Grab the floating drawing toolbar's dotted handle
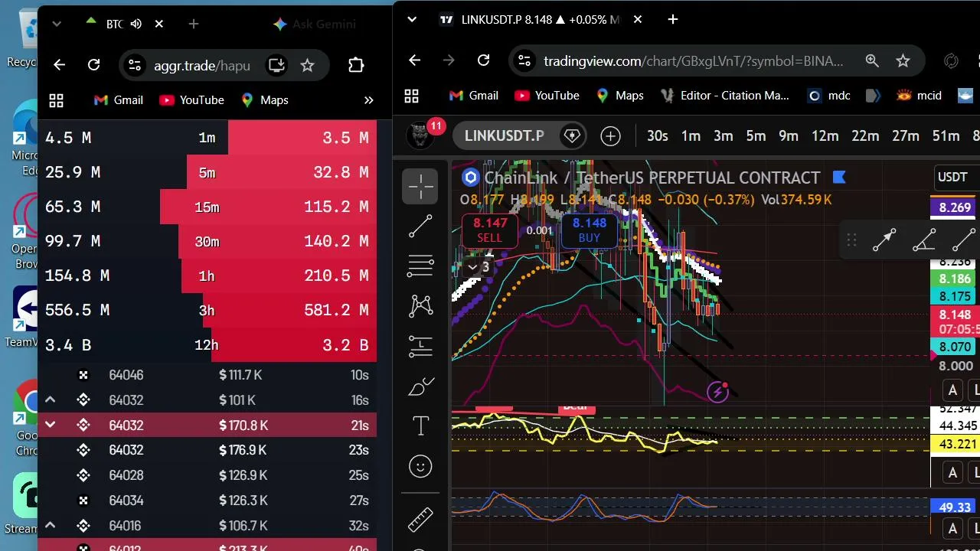This screenshot has height=551, width=980. coord(851,241)
